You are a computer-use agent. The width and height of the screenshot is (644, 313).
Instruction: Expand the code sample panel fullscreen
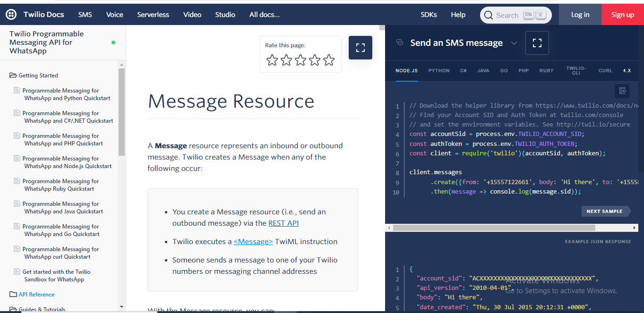pos(537,43)
